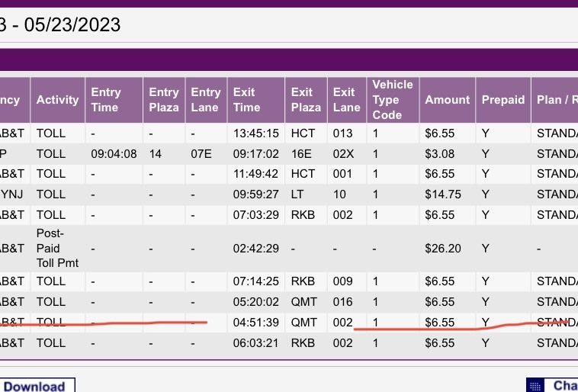Click the Entry Time column header
Image resolution: width=578 pixels, height=392 pixels.
tap(106, 100)
